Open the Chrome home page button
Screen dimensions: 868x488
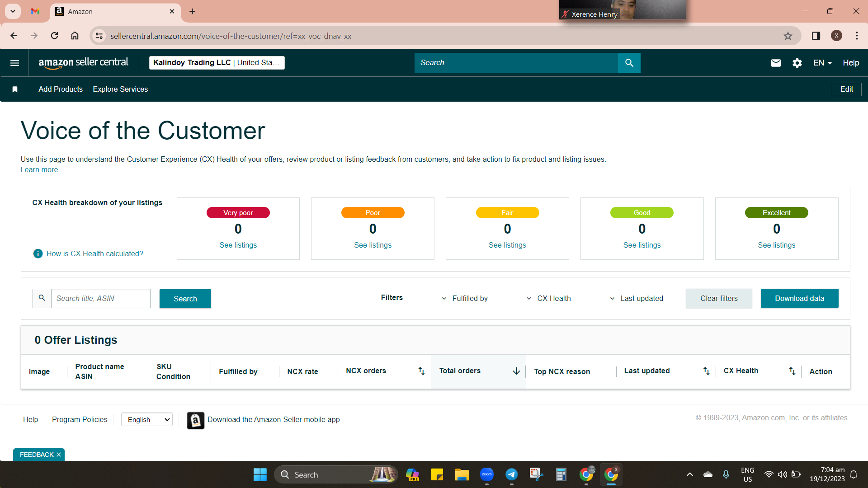[75, 36]
